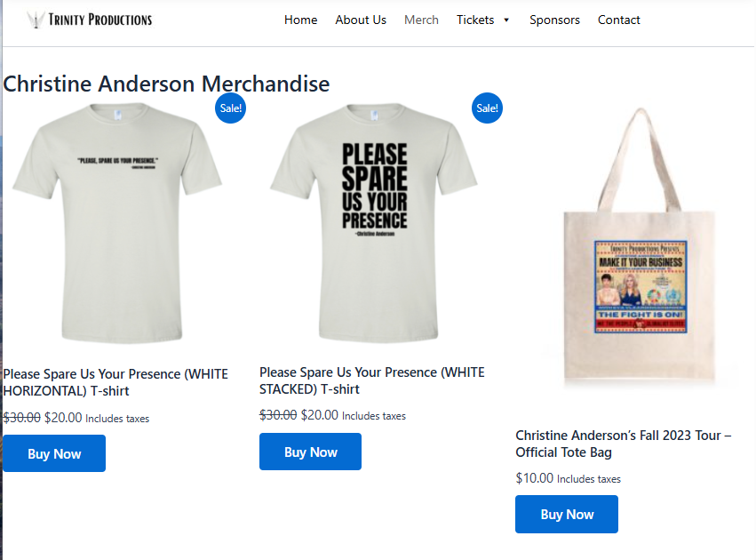Open the Home menu item
The height and width of the screenshot is (560, 756).
coord(300,20)
